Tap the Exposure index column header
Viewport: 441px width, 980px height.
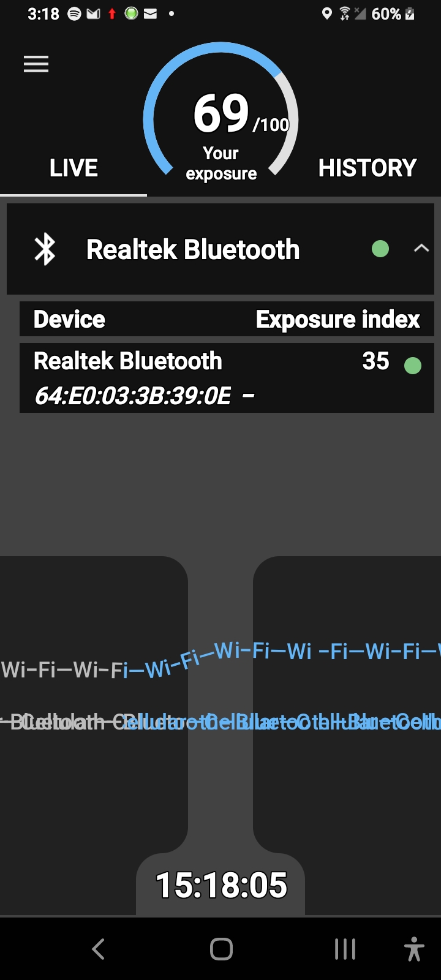pyautogui.click(x=337, y=319)
